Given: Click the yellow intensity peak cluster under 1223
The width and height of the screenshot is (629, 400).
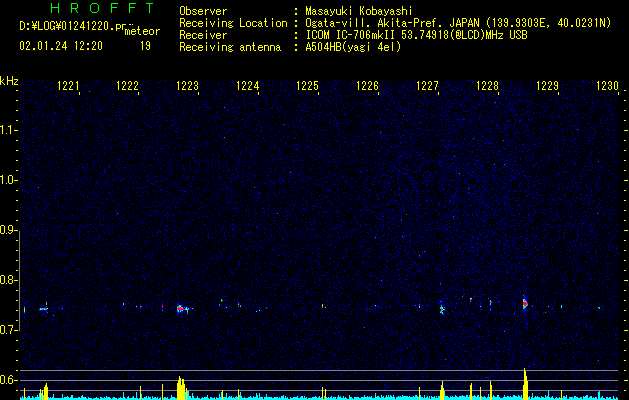Looking at the screenshot, I should pyautogui.click(x=181, y=388).
